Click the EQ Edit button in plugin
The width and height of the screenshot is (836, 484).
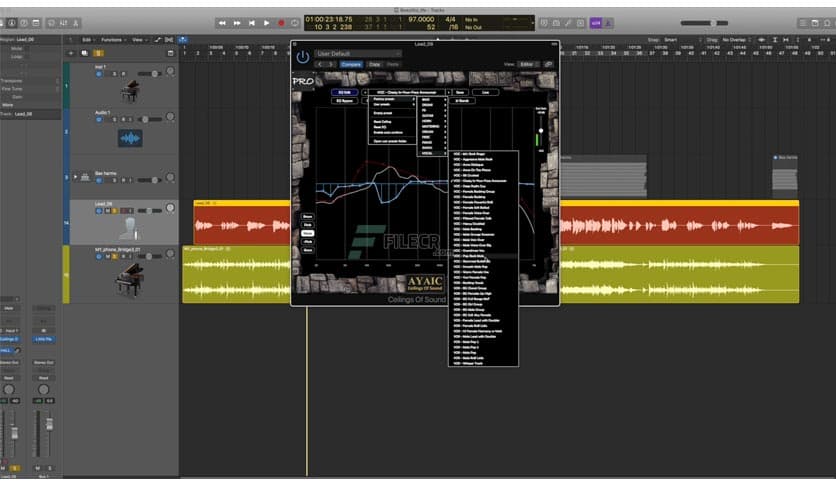[344, 92]
